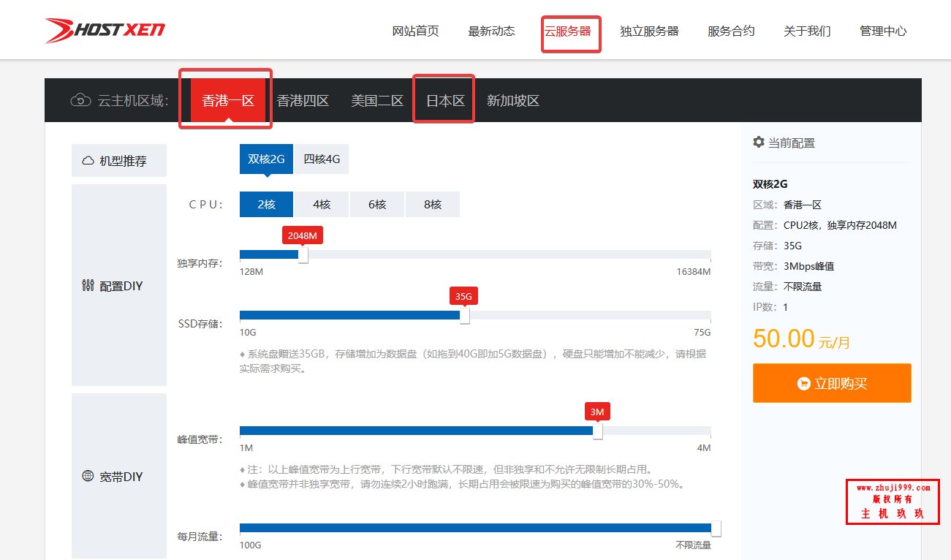Select the 香港一区 region tab
The image size is (951, 560).
click(x=228, y=100)
